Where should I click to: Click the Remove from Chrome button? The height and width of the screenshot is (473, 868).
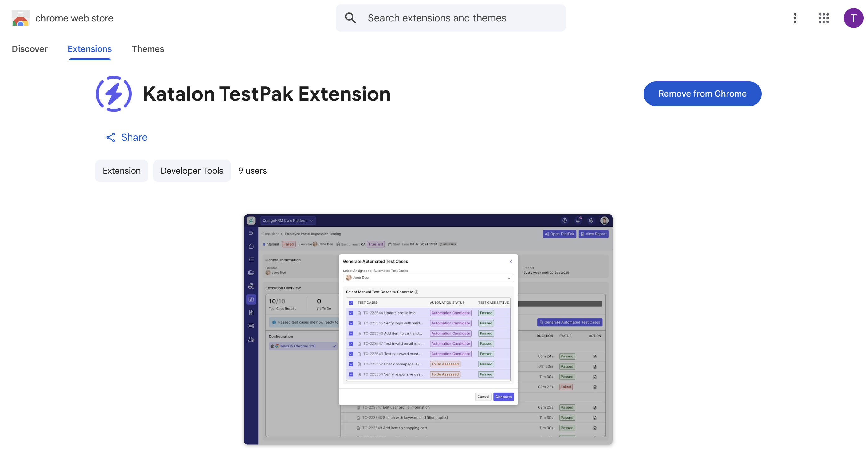click(702, 94)
